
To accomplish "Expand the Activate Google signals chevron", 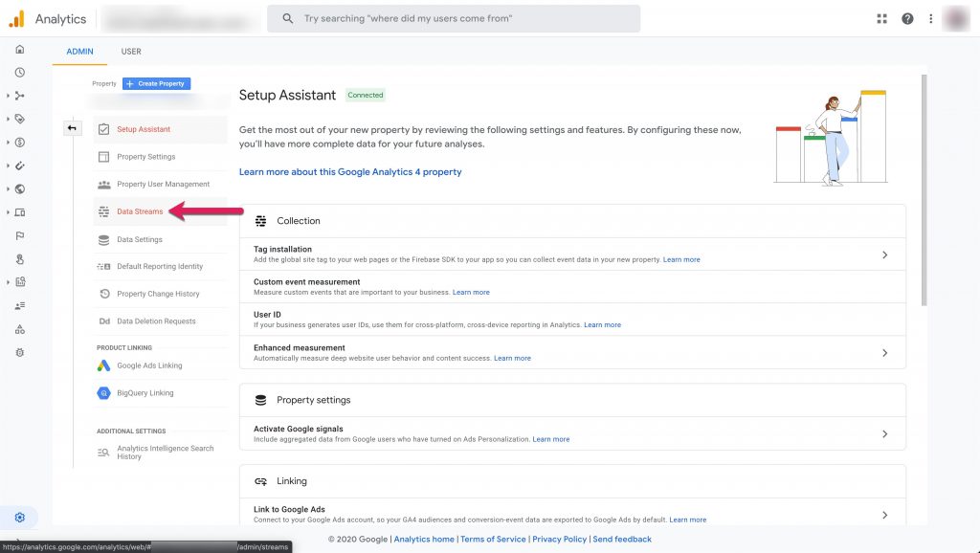I will click(885, 433).
